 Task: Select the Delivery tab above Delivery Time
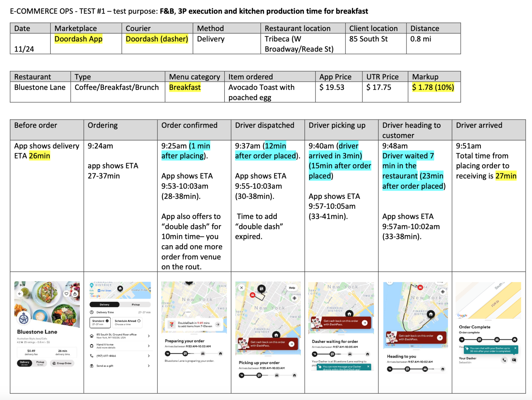point(104,305)
